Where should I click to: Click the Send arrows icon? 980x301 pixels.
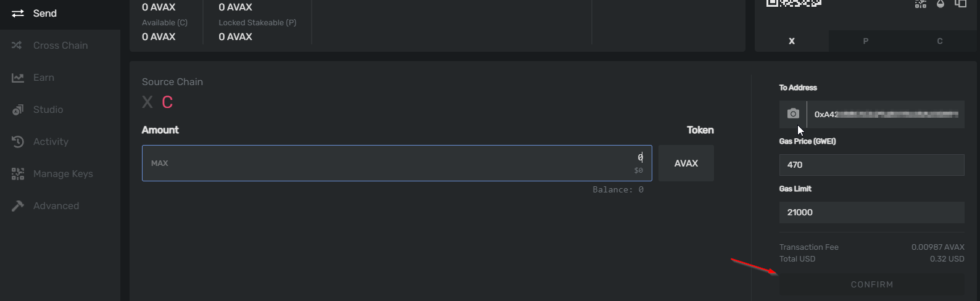coord(18,14)
